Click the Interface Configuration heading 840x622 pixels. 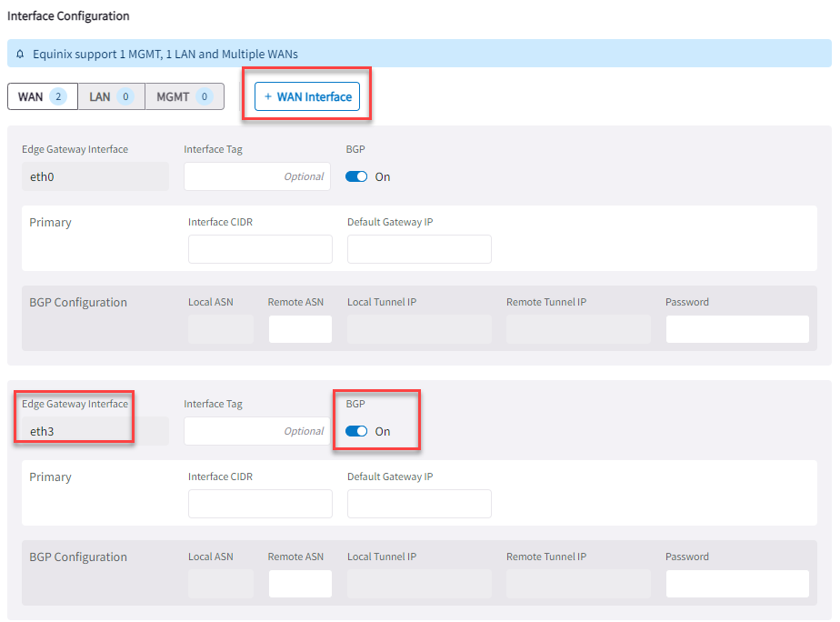(x=70, y=15)
